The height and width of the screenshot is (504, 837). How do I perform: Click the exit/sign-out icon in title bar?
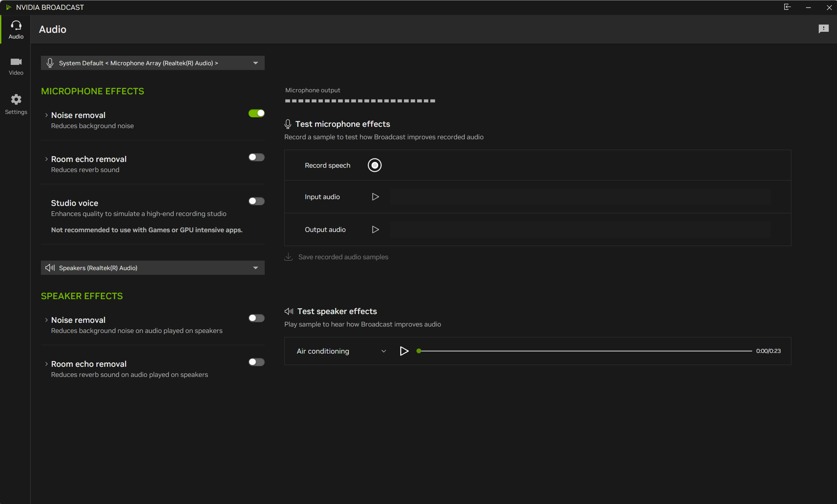[787, 7]
